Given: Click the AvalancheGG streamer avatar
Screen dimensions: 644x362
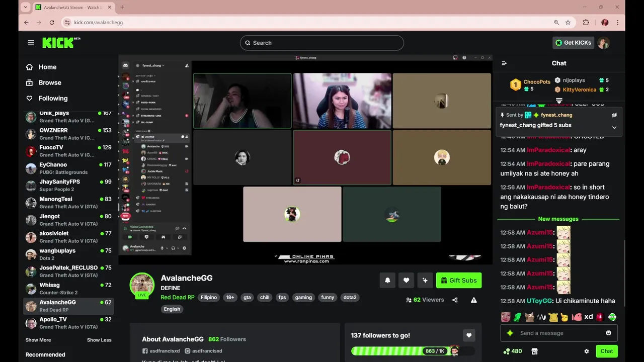Looking at the screenshot, I should pos(142,285).
